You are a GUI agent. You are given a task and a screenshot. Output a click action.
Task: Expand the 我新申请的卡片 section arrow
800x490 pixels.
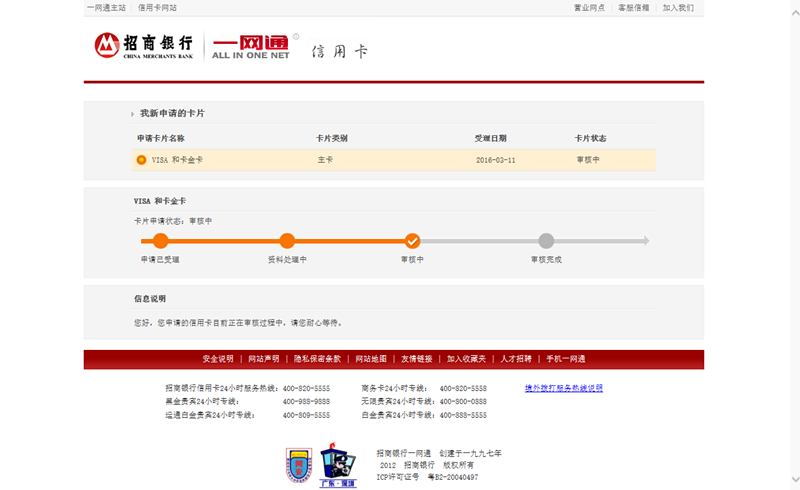coord(132,114)
